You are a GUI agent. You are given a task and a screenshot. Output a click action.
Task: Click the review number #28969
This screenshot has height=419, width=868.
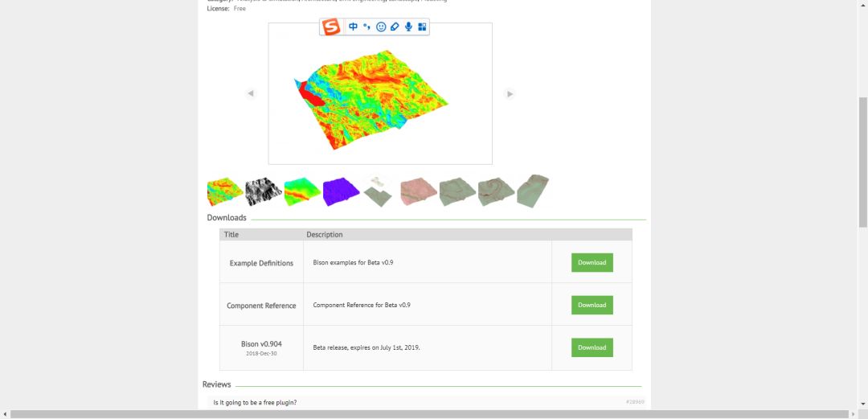coord(635,402)
